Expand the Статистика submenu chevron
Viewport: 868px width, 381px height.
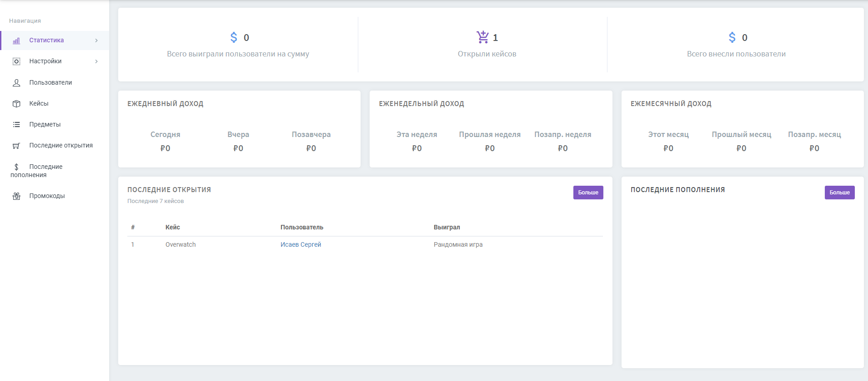[x=96, y=41]
